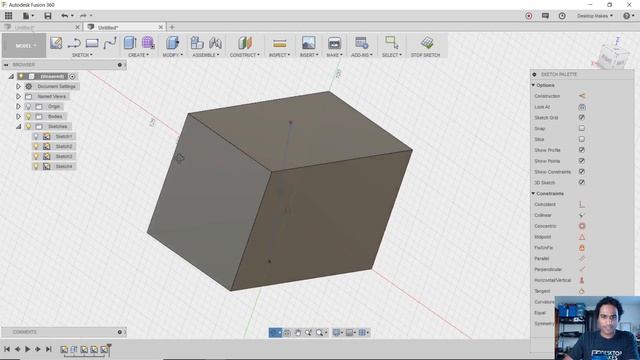This screenshot has width=640, height=360.
Task: Select the Make 3D print tool
Action: pyautogui.click(x=334, y=43)
